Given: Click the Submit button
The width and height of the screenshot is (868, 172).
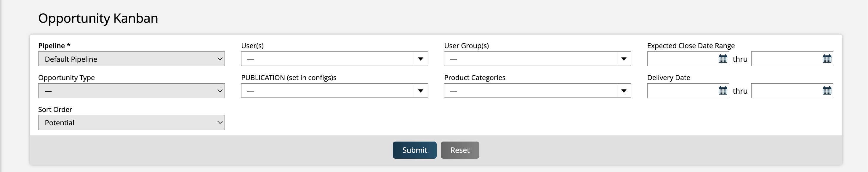Looking at the screenshot, I should pos(414,150).
